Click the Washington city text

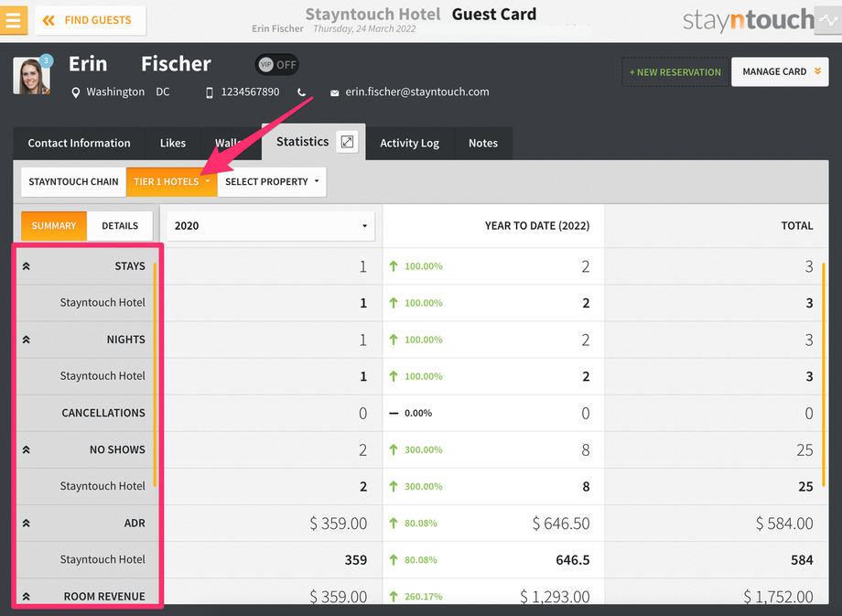point(115,92)
